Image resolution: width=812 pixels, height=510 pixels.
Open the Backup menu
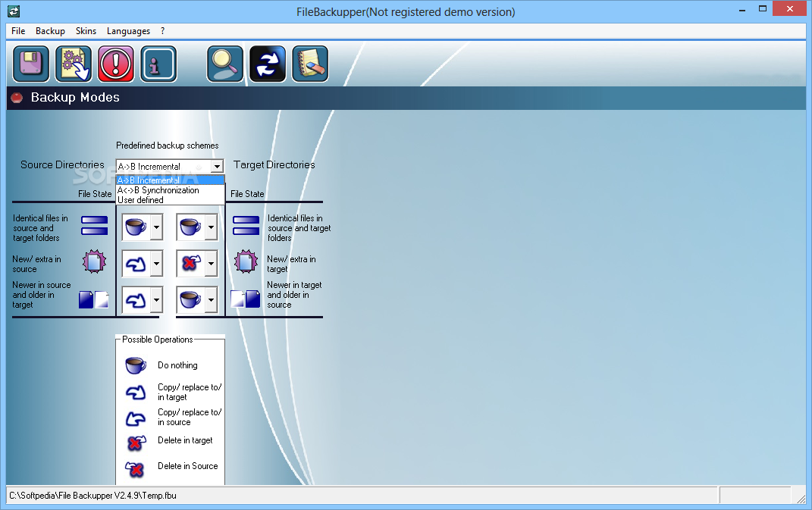pos(50,31)
